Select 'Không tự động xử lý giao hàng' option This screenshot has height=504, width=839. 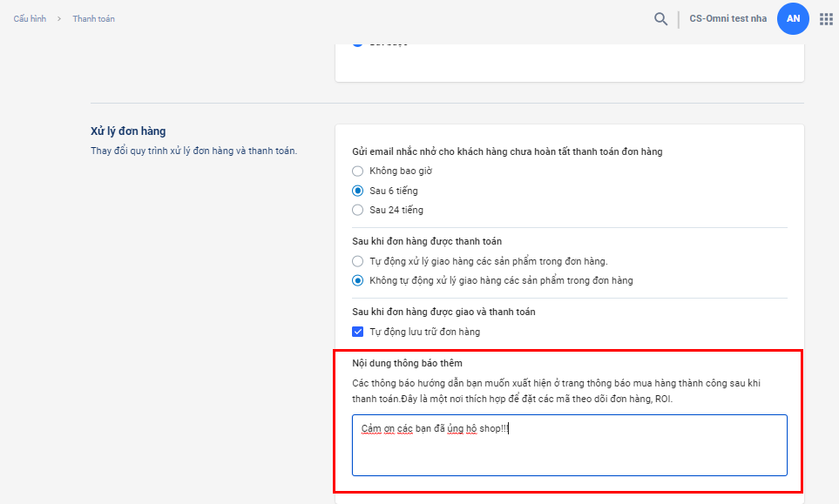(358, 280)
